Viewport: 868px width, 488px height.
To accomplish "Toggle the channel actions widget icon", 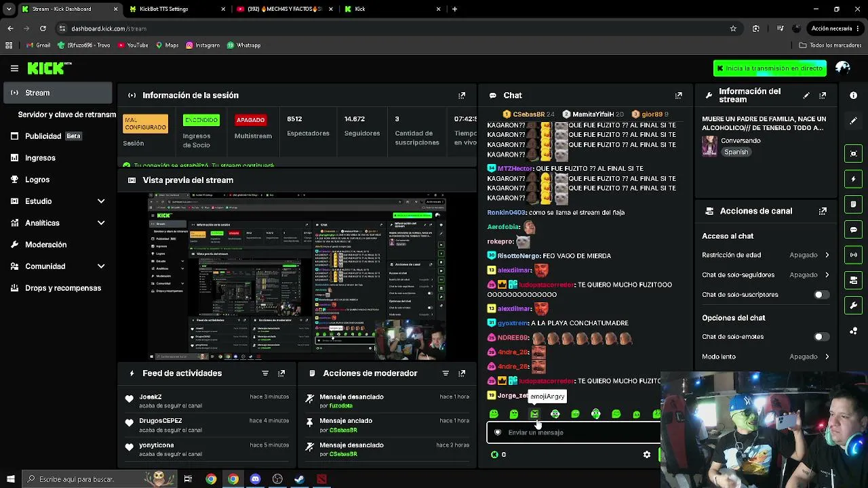I will tap(854, 280).
